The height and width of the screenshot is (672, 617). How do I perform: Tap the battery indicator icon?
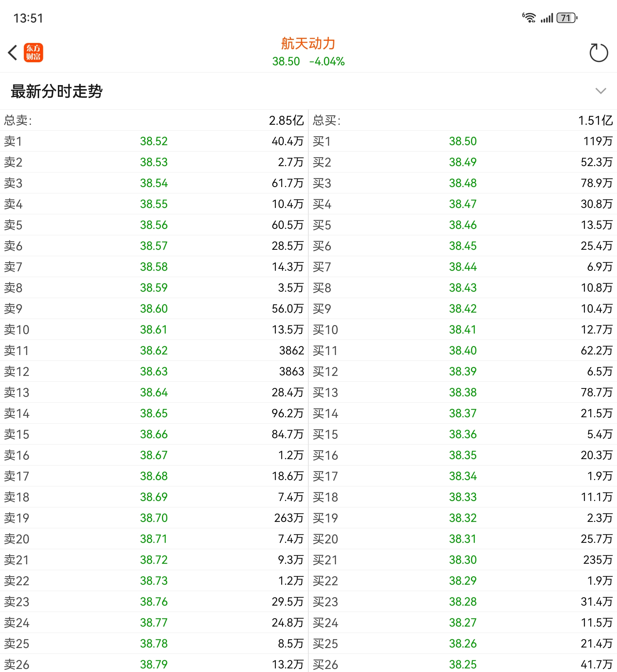tap(567, 18)
